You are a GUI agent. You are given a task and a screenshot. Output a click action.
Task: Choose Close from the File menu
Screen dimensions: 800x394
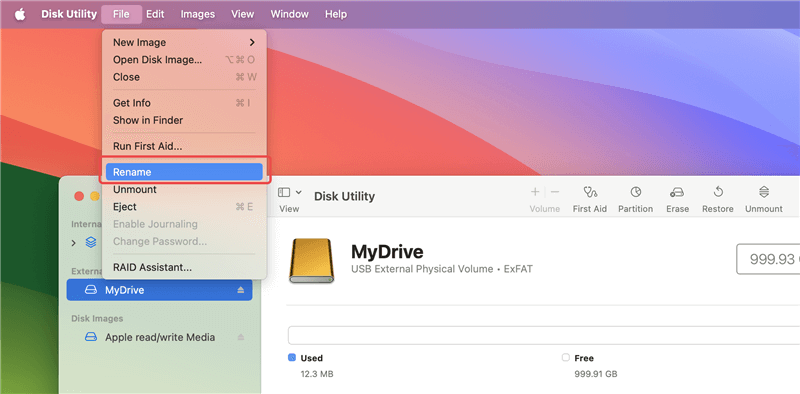coord(184,77)
